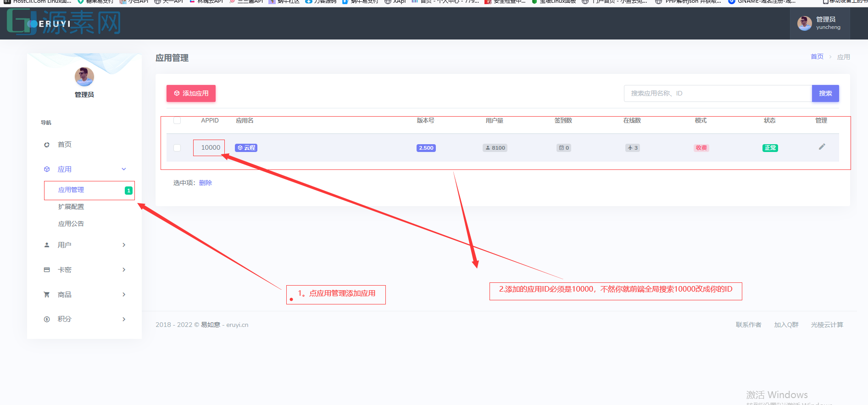Image resolution: width=868 pixels, height=405 pixels.
Task: Toggle the select-all checkbox in table header
Action: (177, 121)
